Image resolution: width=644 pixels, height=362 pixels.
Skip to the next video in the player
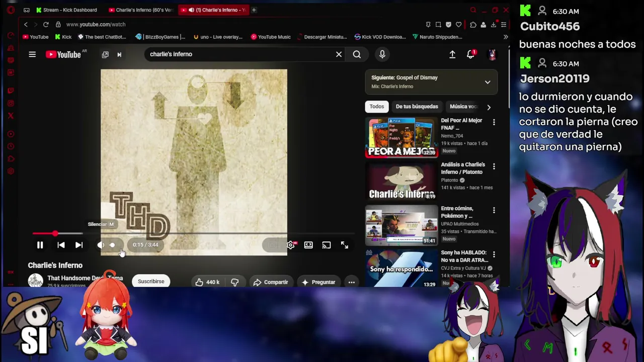79,245
